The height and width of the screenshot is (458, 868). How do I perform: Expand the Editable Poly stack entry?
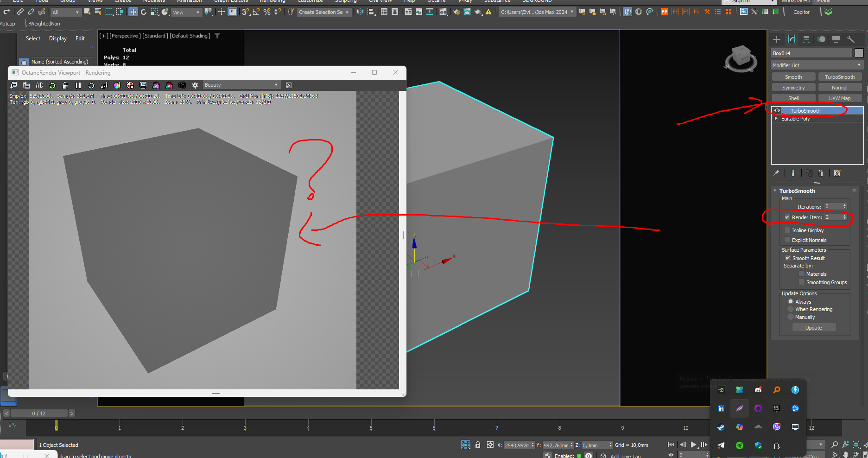(776, 118)
